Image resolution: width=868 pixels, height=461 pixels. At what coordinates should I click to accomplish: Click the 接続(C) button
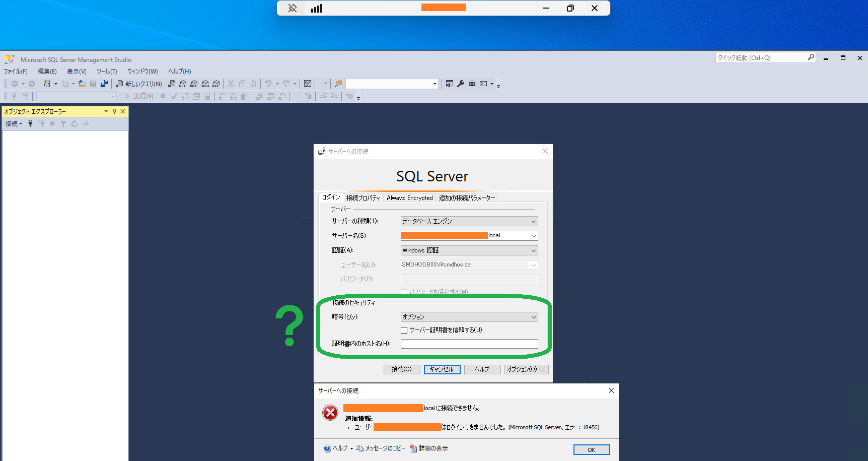pos(402,369)
